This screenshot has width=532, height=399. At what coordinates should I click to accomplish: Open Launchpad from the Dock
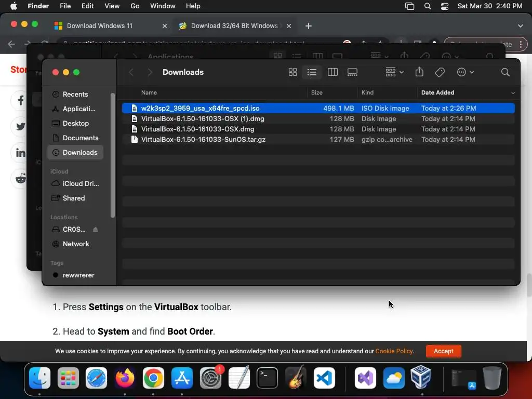pos(68,378)
